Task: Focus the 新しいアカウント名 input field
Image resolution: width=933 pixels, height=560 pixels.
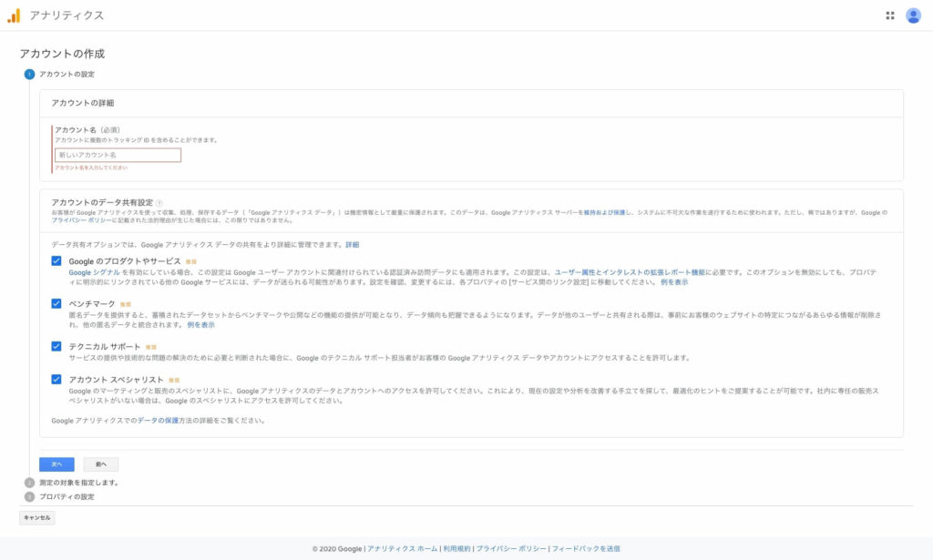Action: click(118, 156)
